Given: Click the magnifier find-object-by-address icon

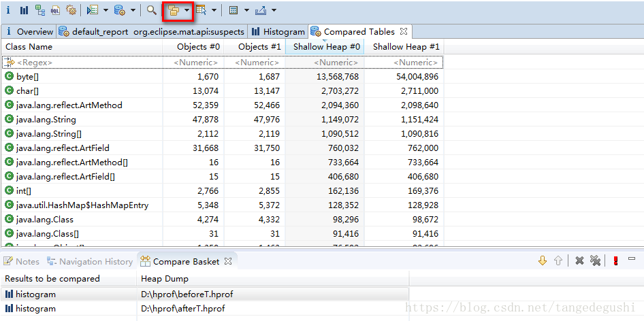Looking at the screenshot, I should (152, 10).
